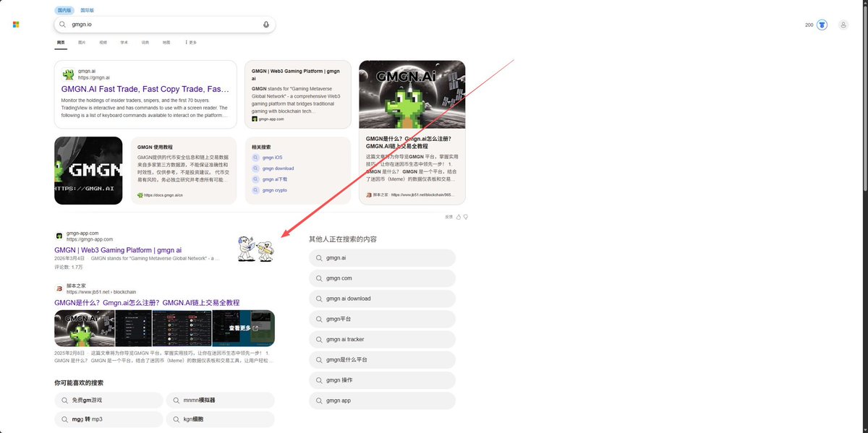Open the user account profile icon

point(843,25)
